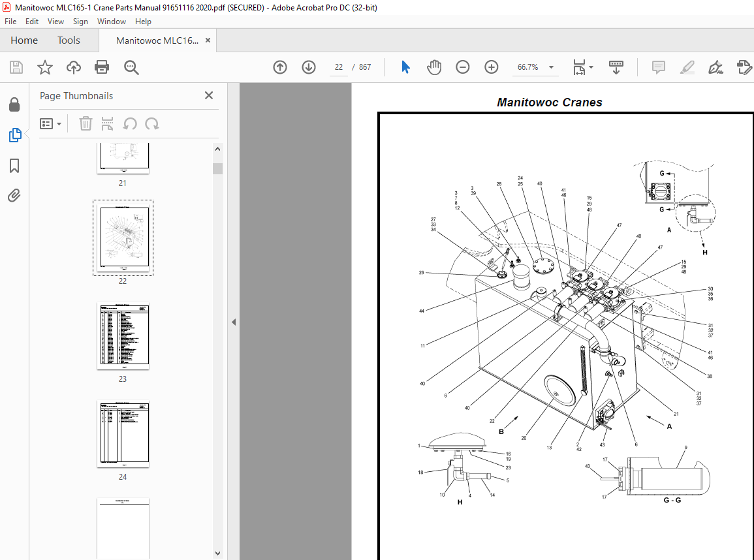Image resolution: width=754 pixels, height=560 pixels.
Task: Print the document with printer icon
Action: pos(102,67)
